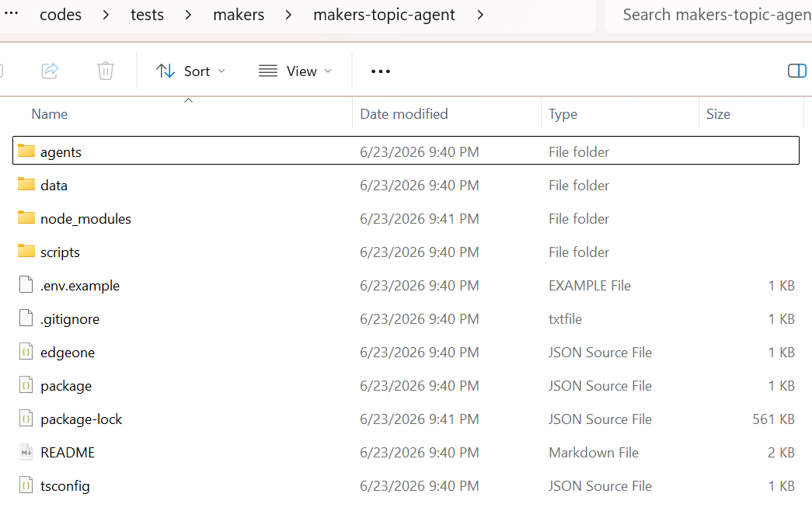This screenshot has height=518, width=812.
Task: Click node_modules date 9:41 PM cell
Action: (420, 219)
